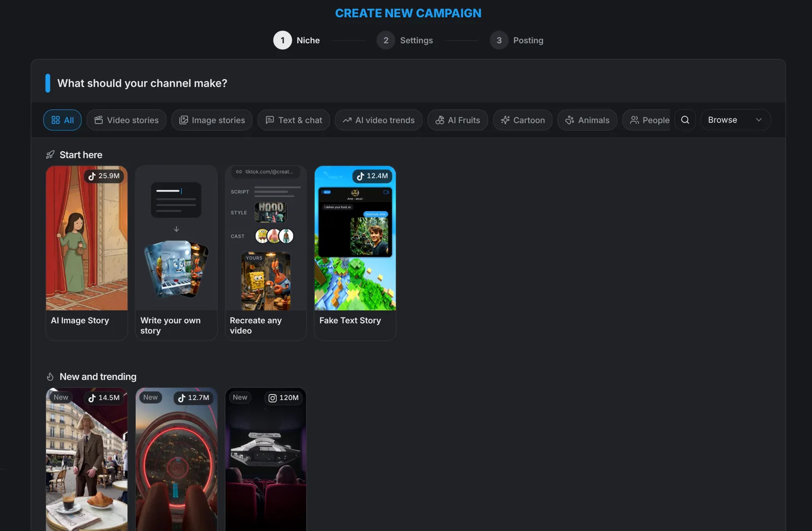Click the New tag on 14.5M card
The height and width of the screenshot is (531, 812).
(61, 397)
